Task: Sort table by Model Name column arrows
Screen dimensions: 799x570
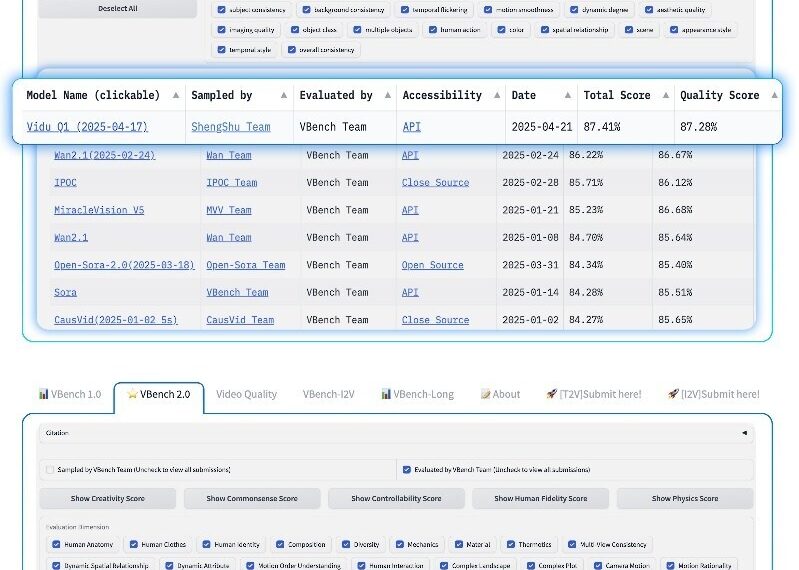Action: pos(176,95)
